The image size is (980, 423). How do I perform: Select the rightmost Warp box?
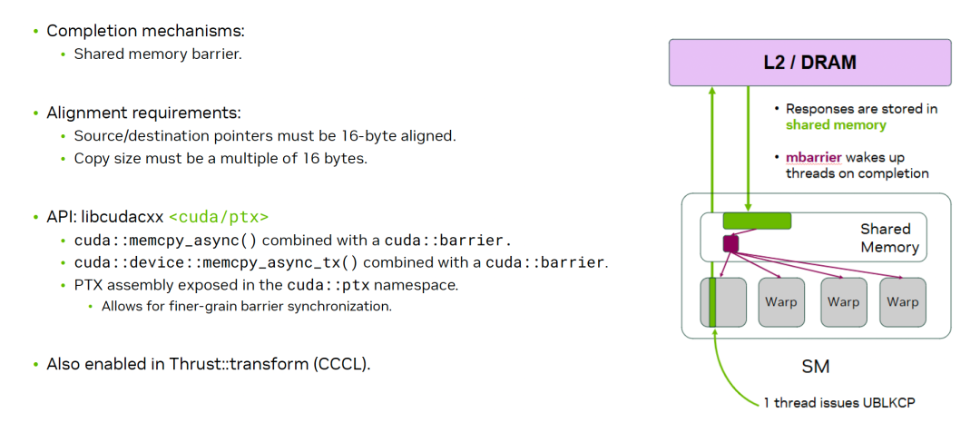[903, 302]
